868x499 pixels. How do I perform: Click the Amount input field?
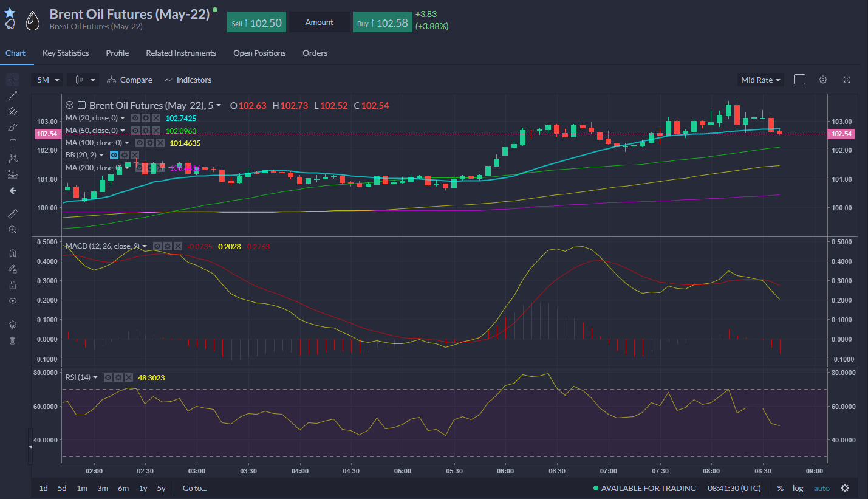tap(320, 22)
